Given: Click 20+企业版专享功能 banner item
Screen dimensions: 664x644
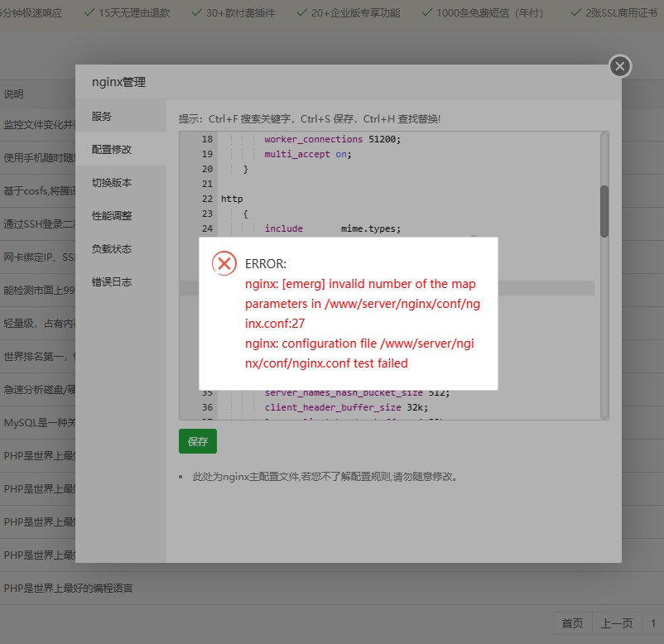Looking at the screenshot, I should tap(348, 13).
